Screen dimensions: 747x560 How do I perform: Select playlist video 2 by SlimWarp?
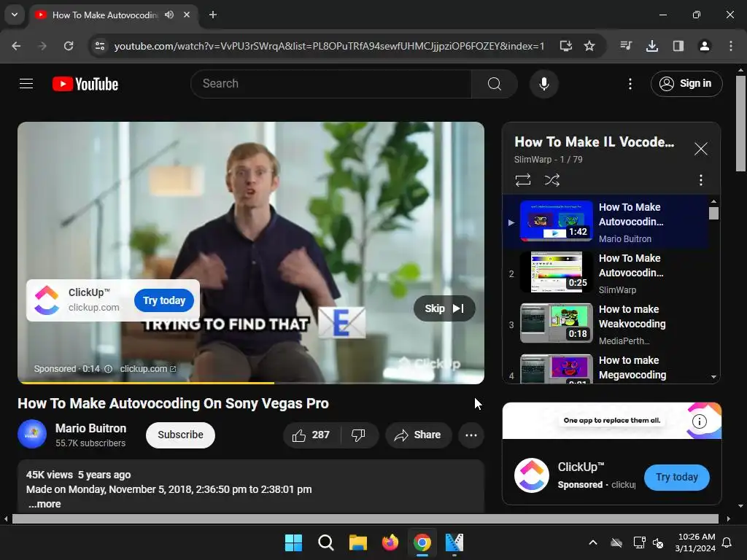click(x=605, y=273)
